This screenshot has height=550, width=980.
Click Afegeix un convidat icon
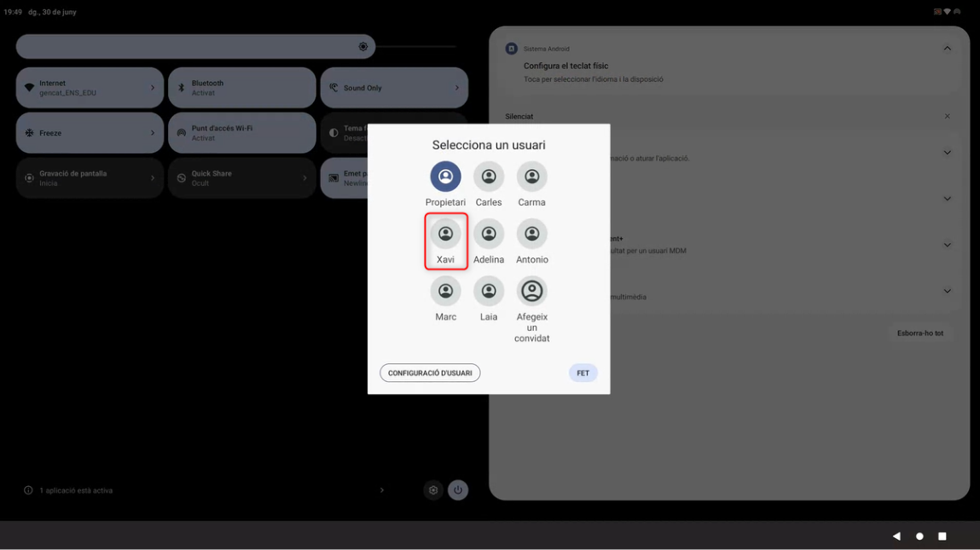click(531, 291)
